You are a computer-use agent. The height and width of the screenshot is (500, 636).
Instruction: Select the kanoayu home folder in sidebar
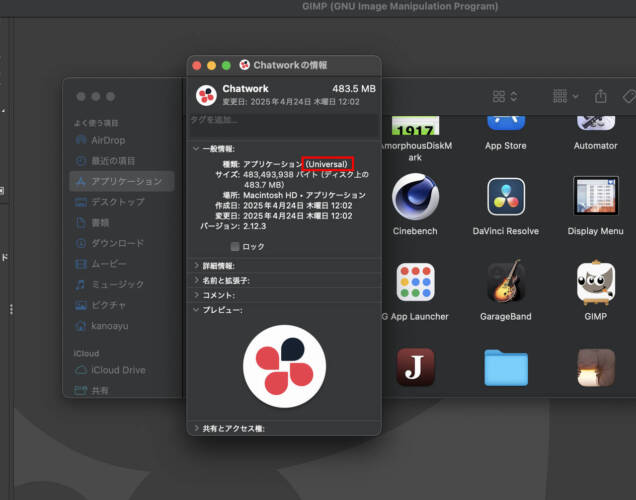[122, 326]
